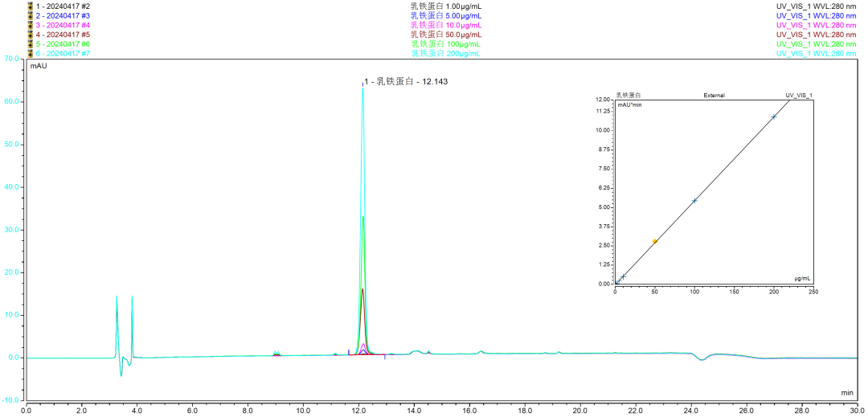The width and height of the screenshot is (868, 417).
Task: Click the green peak apex near 33 mAU
Action: coord(363,217)
